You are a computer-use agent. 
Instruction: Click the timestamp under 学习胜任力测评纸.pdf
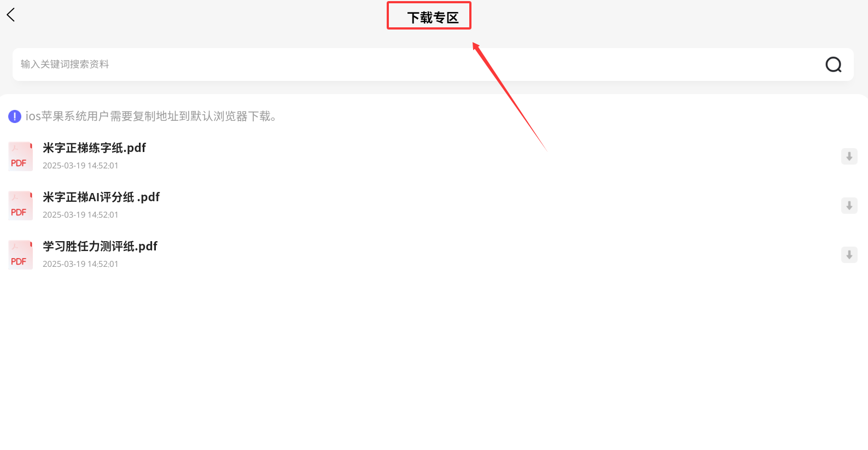point(80,264)
